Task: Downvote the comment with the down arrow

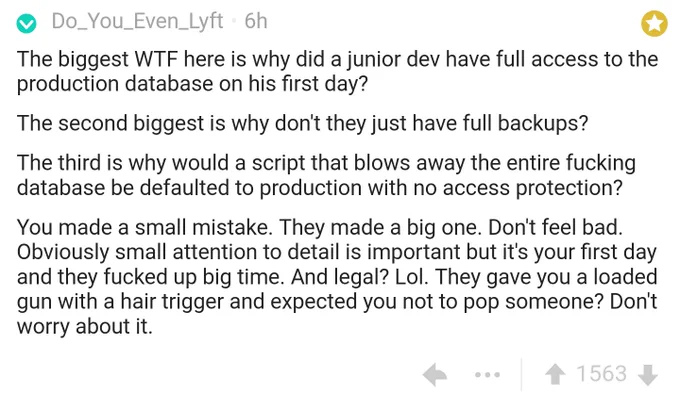Action: [648, 374]
